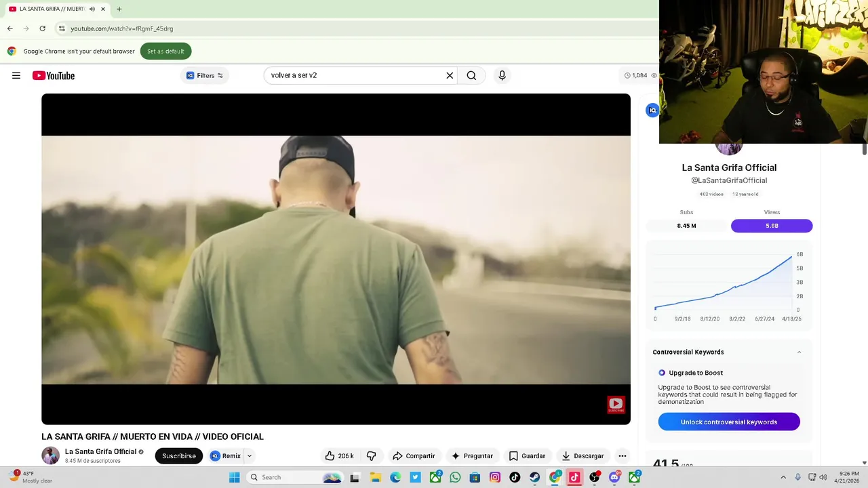Viewport: 868px width, 488px height.
Task: Click the 1,084 view counter near search
Action: (x=639, y=75)
